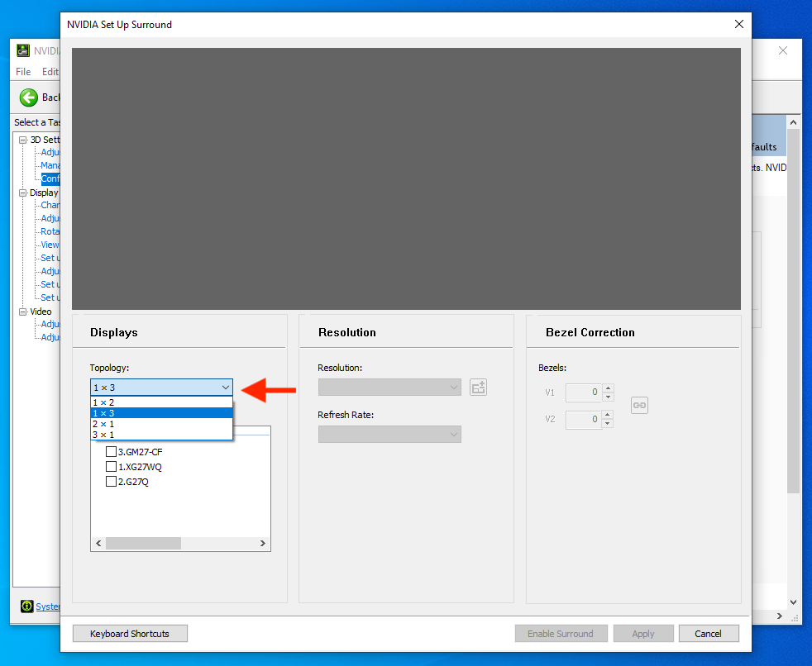Image resolution: width=812 pixels, height=666 pixels.
Task: Open the Resolution dropdown
Action: (x=389, y=387)
